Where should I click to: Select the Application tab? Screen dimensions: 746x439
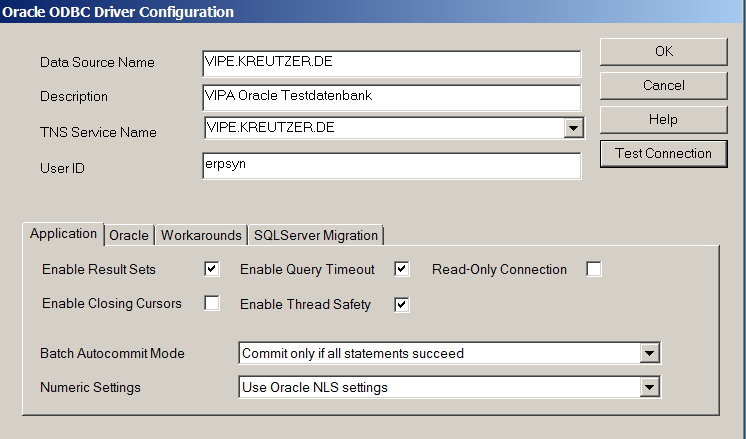[x=63, y=234]
